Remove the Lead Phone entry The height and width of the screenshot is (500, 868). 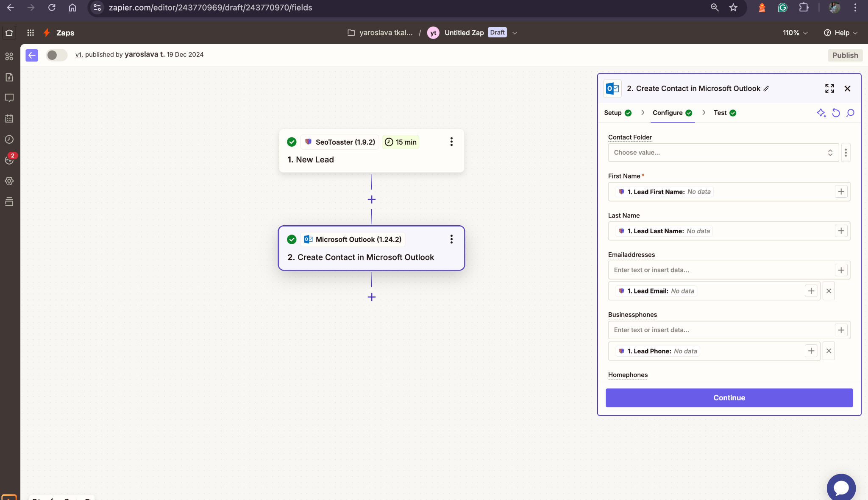829,351
